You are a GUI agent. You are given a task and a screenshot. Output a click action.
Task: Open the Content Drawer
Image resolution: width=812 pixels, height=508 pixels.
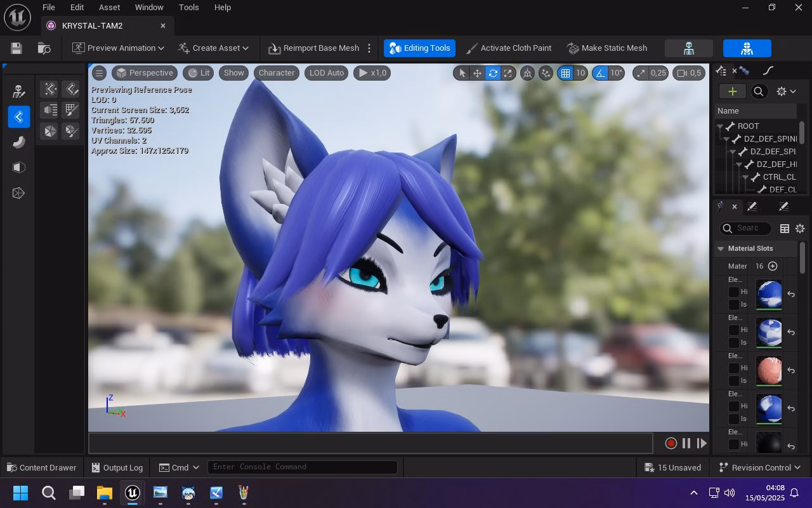(x=41, y=468)
